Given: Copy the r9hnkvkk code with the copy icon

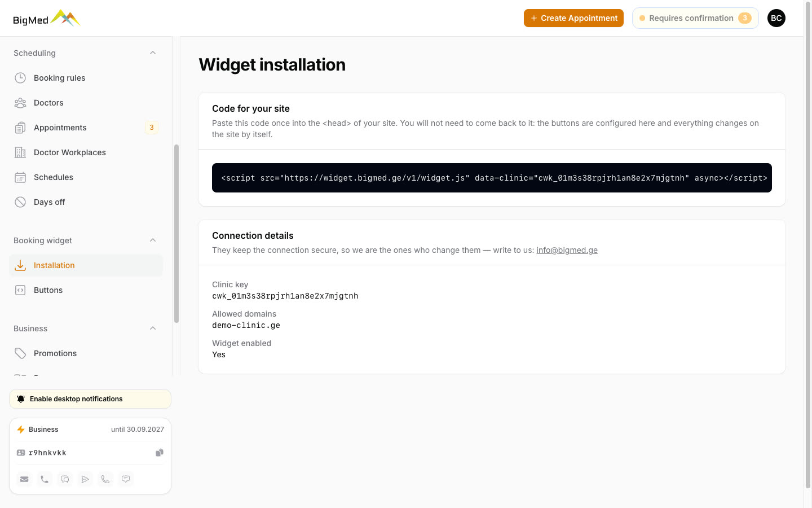Looking at the screenshot, I should click(160, 453).
